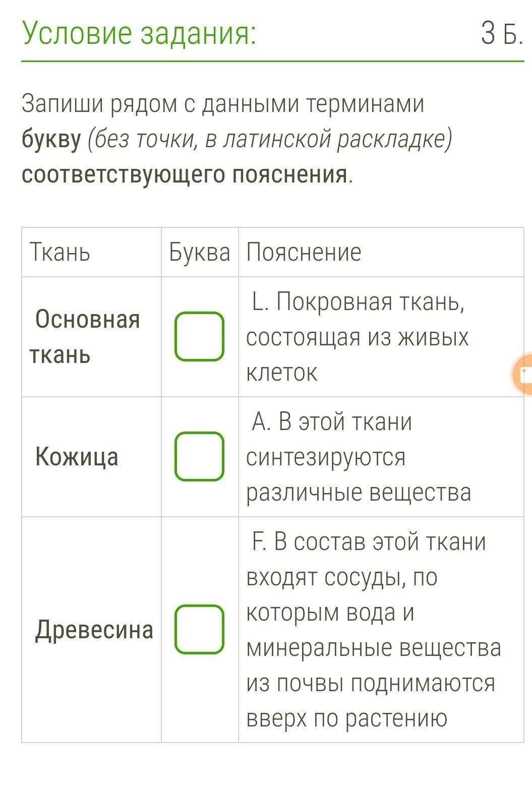Click the italic note about латинской раскладке

269,140
